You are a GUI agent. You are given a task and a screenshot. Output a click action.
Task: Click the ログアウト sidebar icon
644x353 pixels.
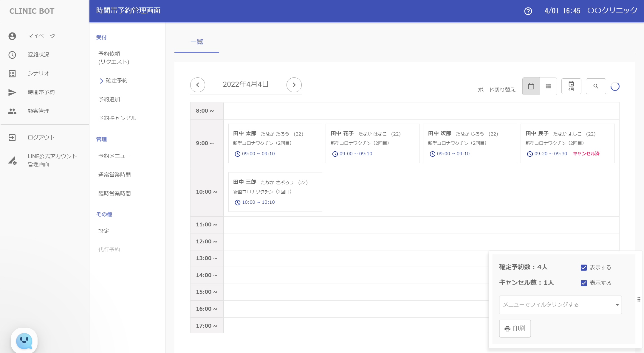point(12,138)
